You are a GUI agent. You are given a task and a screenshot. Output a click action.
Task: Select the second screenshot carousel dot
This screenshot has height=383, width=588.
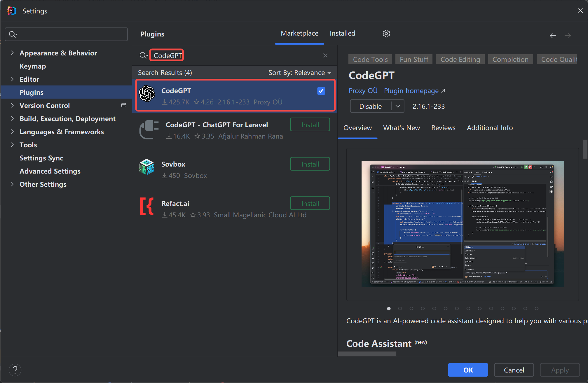click(400, 308)
